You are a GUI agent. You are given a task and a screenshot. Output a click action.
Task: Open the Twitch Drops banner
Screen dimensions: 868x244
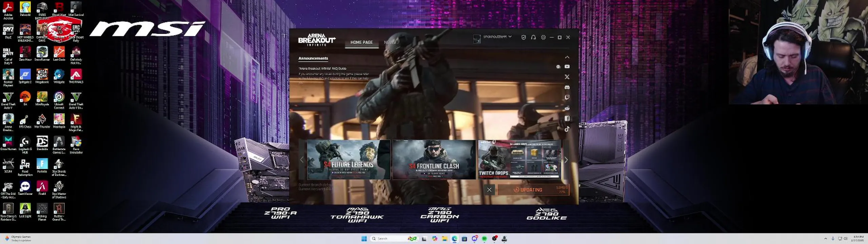pos(519,160)
